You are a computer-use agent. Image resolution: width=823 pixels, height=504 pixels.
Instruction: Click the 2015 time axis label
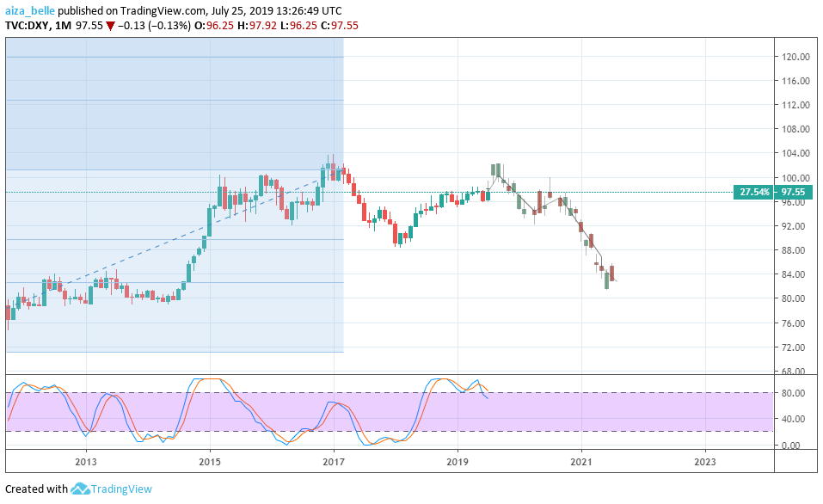210,462
